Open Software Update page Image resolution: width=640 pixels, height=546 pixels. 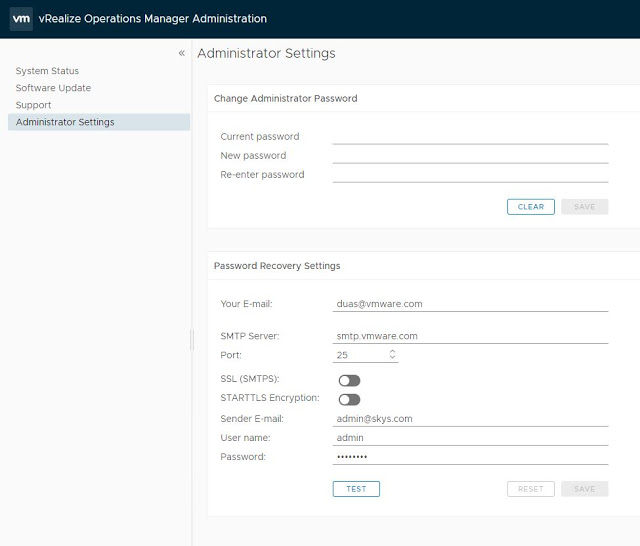[x=53, y=88]
